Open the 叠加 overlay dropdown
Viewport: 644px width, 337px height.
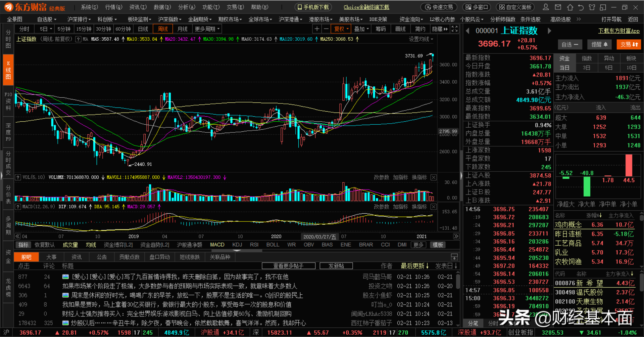(361, 29)
